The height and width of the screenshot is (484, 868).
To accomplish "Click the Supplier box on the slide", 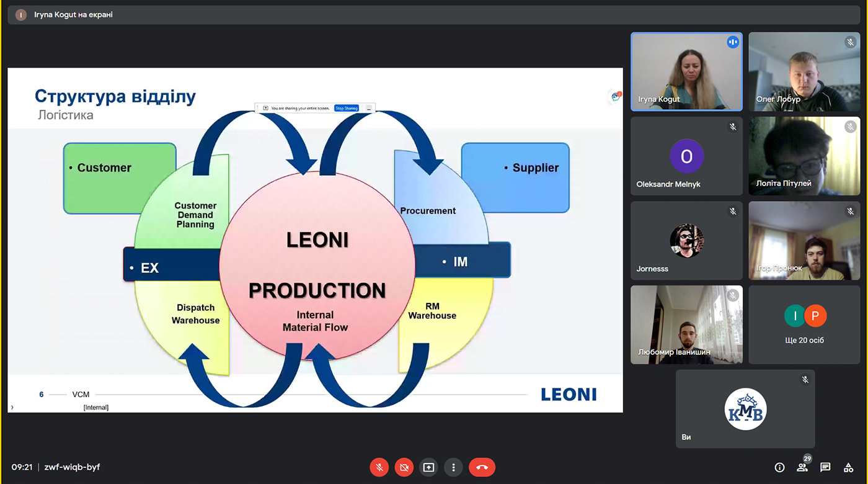I will coord(515,178).
